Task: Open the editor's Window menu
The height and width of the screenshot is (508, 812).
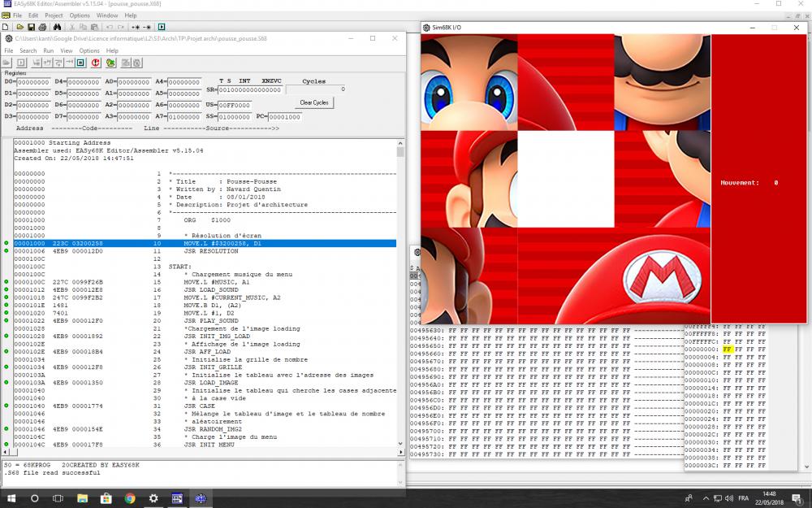Action: 107,15
